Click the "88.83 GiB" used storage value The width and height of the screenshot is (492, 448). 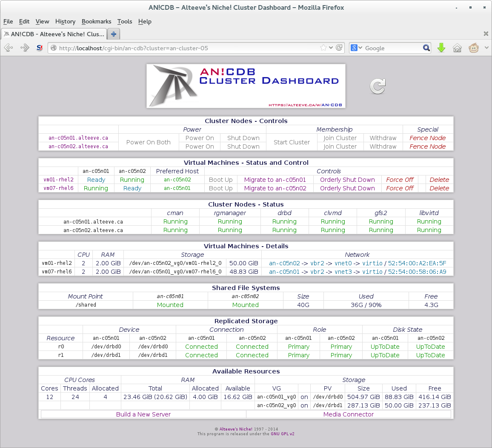pos(399,397)
